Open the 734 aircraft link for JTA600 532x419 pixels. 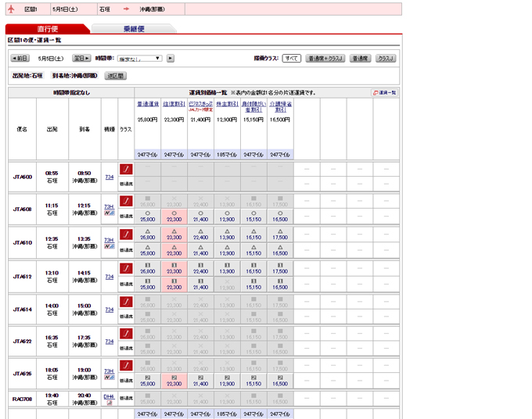tap(110, 177)
